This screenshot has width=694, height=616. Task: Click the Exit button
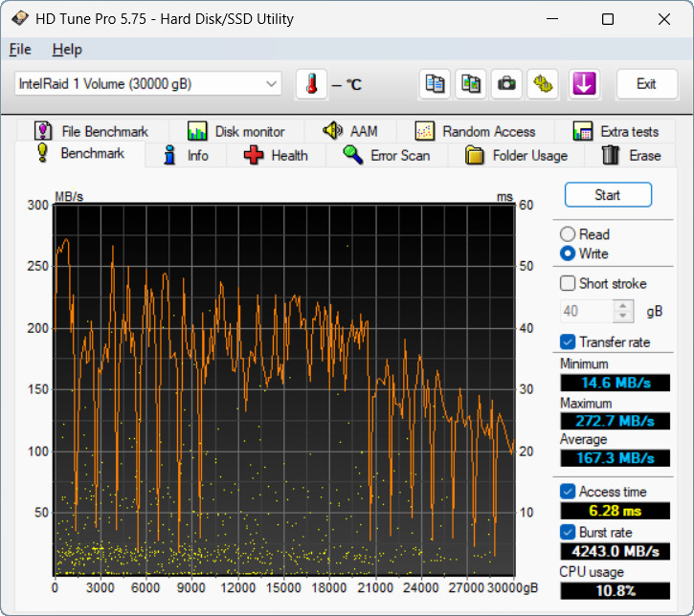(x=647, y=84)
